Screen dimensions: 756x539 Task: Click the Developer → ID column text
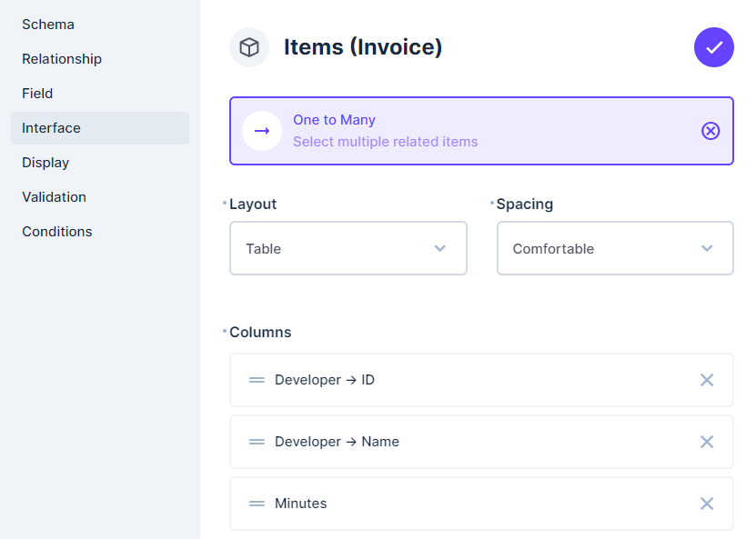click(325, 380)
